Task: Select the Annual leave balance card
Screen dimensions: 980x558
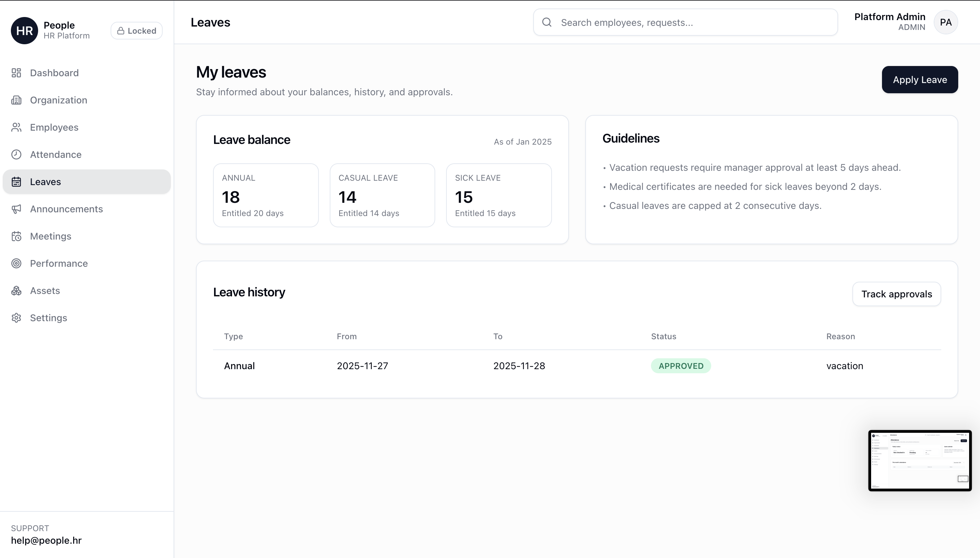Action: [x=266, y=195]
